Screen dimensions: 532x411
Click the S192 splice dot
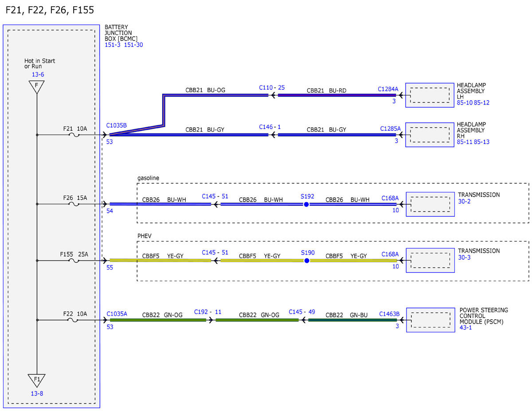[x=306, y=204]
